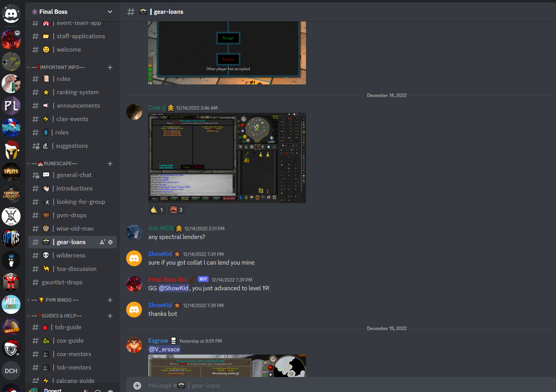Add channel to IMPORTANT INFO category
The width and height of the screenshot is (556, 392).
click(x=110, y=67)
